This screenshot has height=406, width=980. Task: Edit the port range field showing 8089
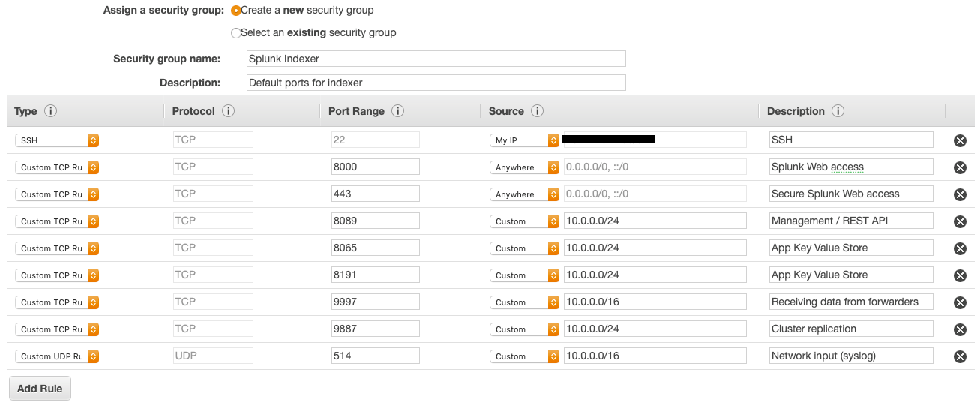click(x=376, y=221)
